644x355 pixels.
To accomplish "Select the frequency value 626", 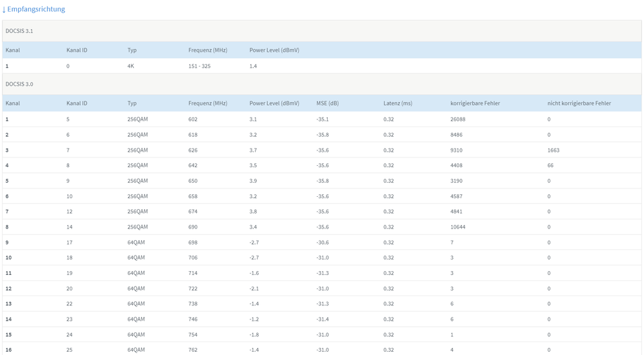I will click(193, 150).
